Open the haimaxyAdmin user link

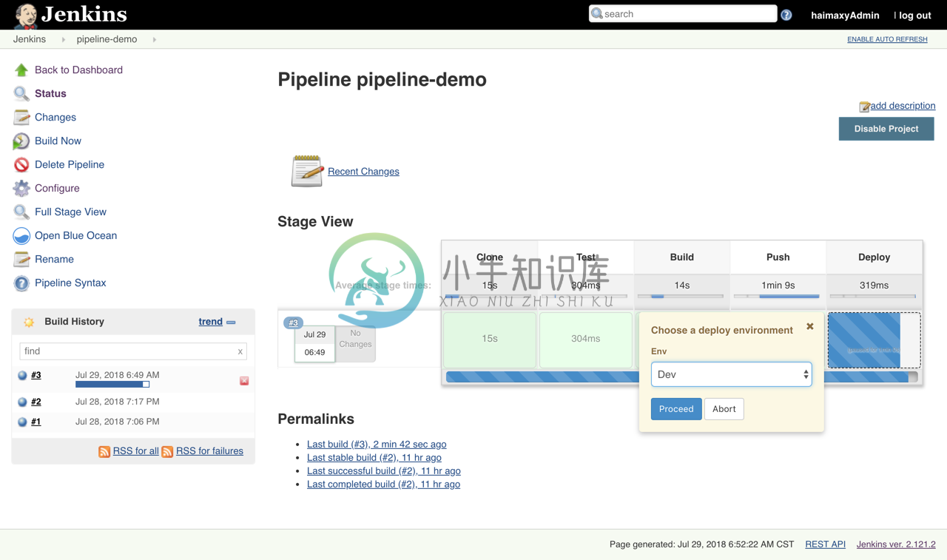click(x=845, y=15)
